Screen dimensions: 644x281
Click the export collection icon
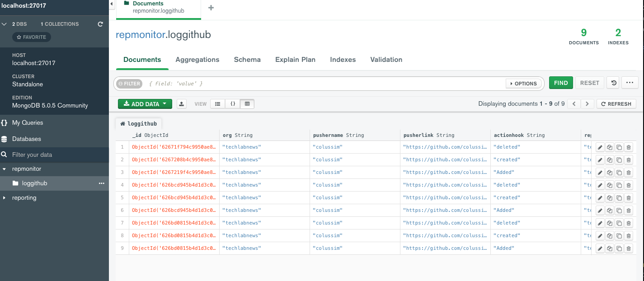pos(181,104)
